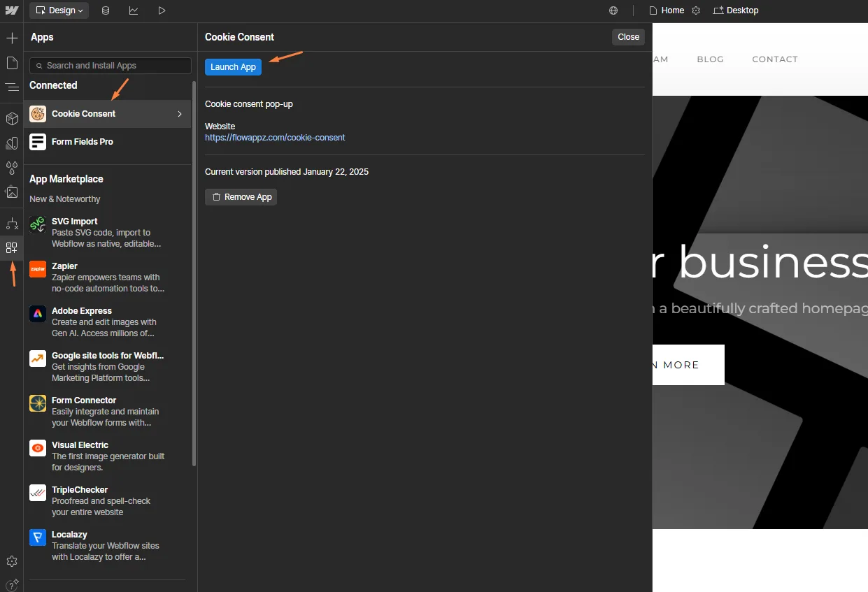Open the Apps panel icon

(12, 247)
